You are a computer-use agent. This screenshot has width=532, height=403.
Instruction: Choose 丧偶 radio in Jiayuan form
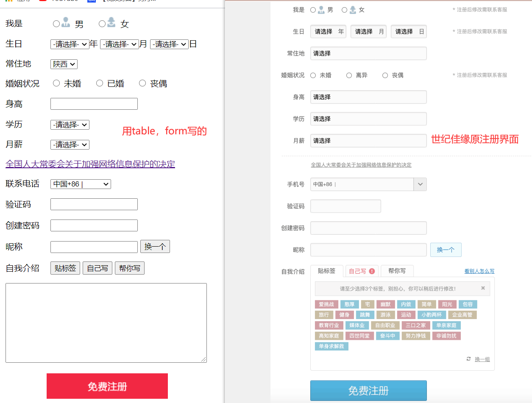(x=385, y=75)
